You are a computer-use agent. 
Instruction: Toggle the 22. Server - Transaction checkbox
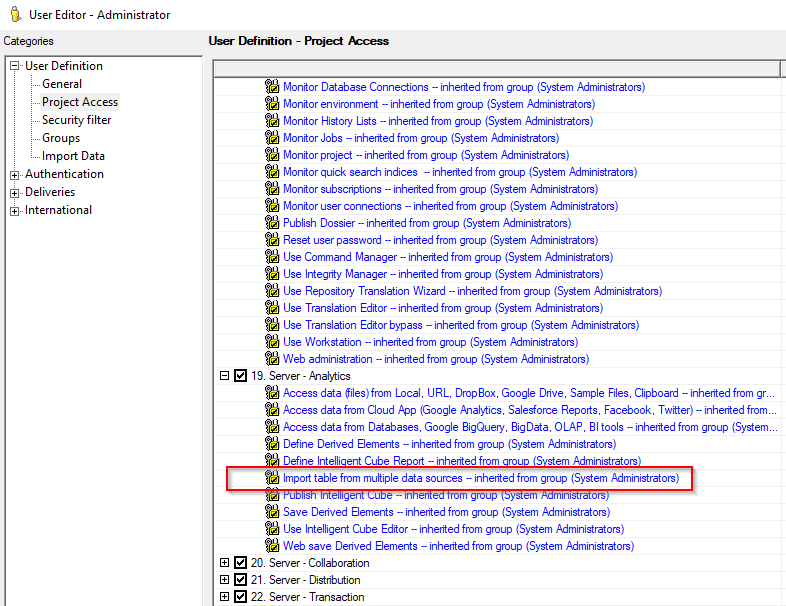pyautogui.click(x=240, y=597)
